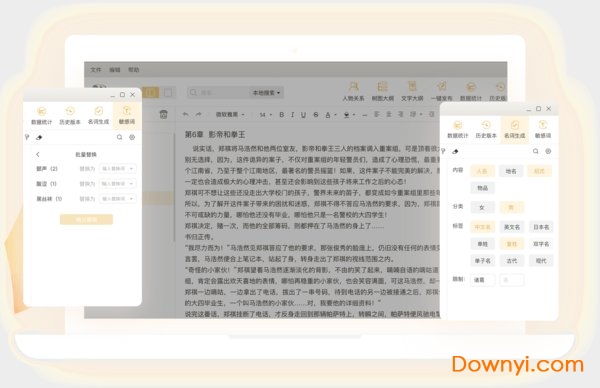This screenshot has width=600, height=388.
Task: Click font color A swatch
Action: (x=328, y=114)
